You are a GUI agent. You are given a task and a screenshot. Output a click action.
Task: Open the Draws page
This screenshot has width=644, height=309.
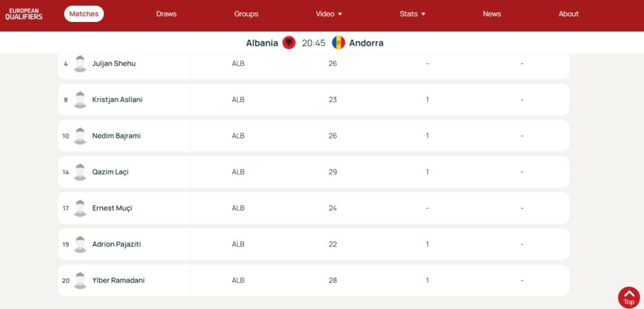[x=166, y=14]
